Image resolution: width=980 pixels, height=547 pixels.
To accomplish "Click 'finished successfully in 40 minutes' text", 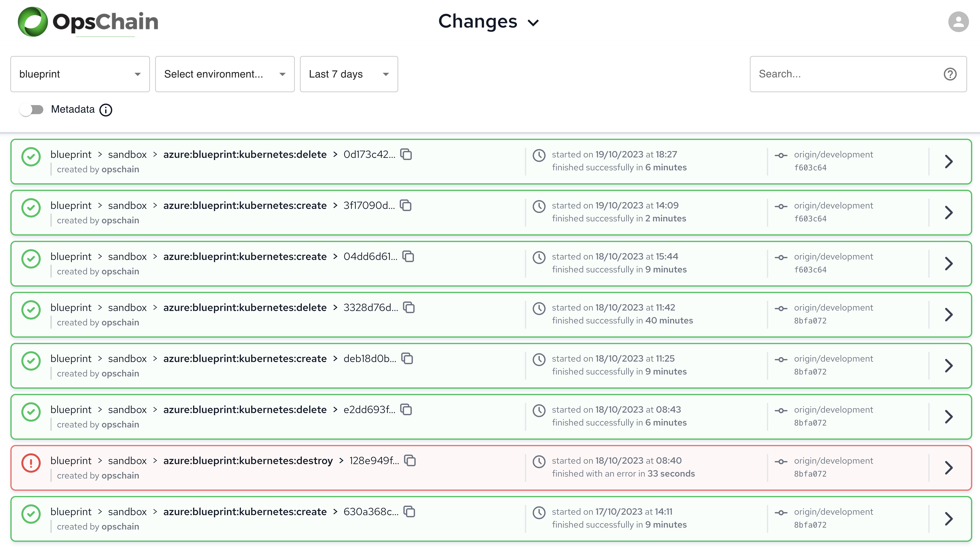I will (622, 321).
